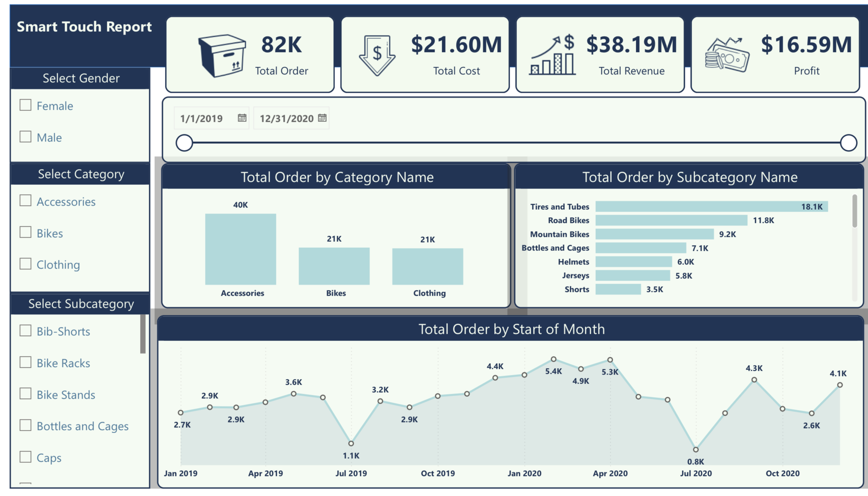The width and height of the screenshot is (868, 496).
Task: Select the Caps subcategory checkbox
Action: (25, 457)
